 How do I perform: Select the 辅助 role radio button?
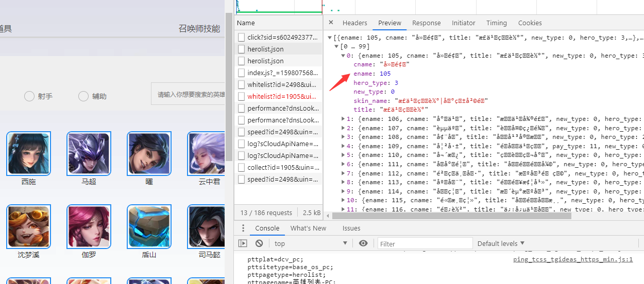click(x=83, y=96)
